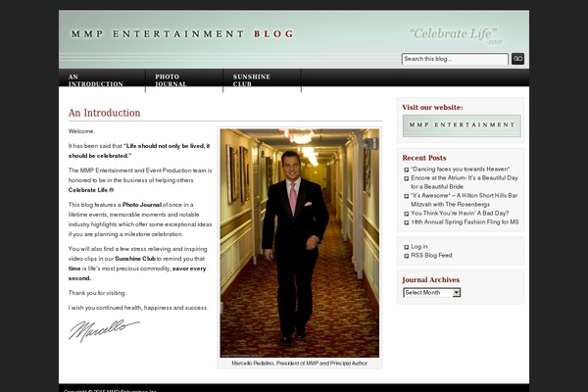Image resolution: width=588 pixels, height=392 pixels.
Task: Click the photo of Marcello in hallway
Action: [x=299, y=243]
